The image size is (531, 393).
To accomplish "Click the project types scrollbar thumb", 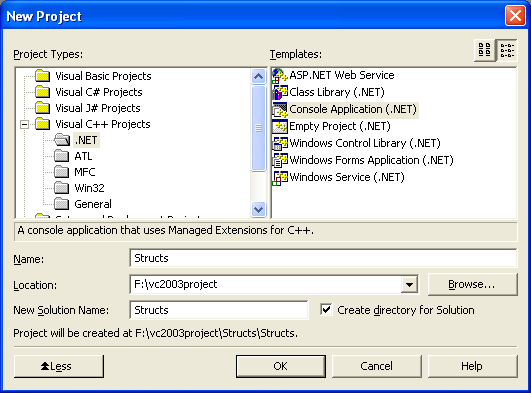I will 258,128.
